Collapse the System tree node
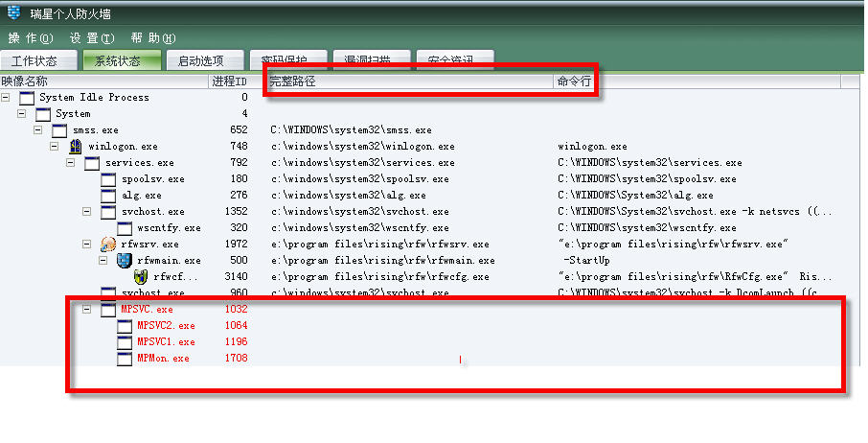The image size is (868, 443). pyautogui.click(x=22, y=113)
